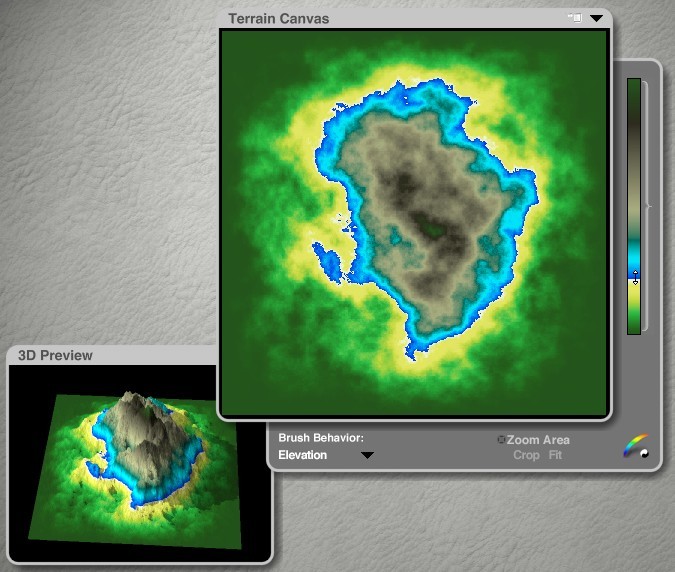Click the small radio dot beside Zoom Area

point(501,440)
